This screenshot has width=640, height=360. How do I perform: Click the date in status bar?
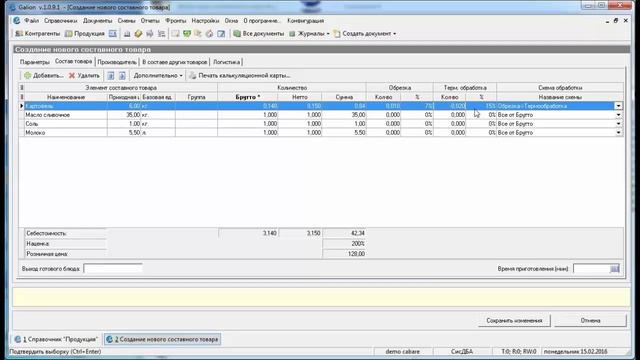(576, 351)
